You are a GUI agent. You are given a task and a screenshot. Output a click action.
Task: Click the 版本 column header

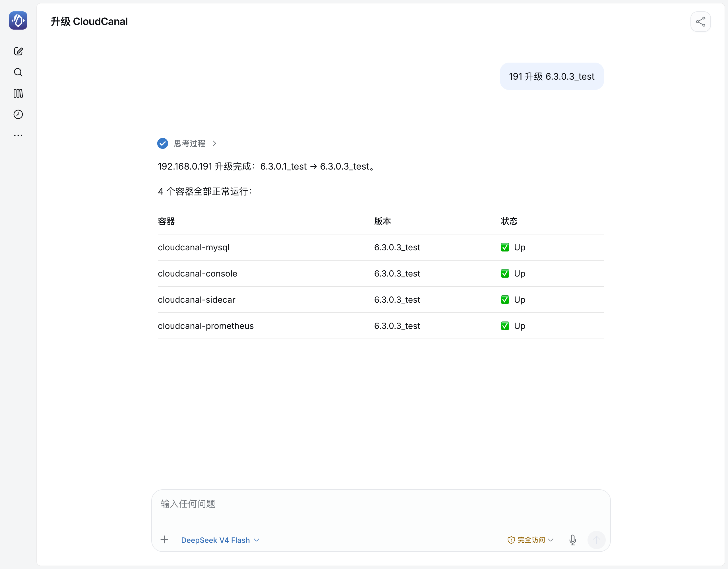[383, 221]
